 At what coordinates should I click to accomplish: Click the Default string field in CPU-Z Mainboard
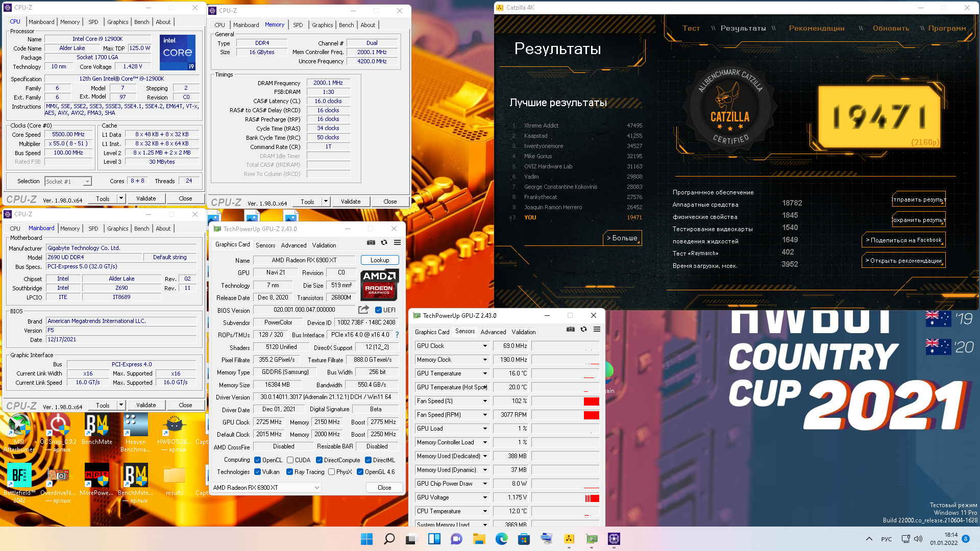coord(170,257)
